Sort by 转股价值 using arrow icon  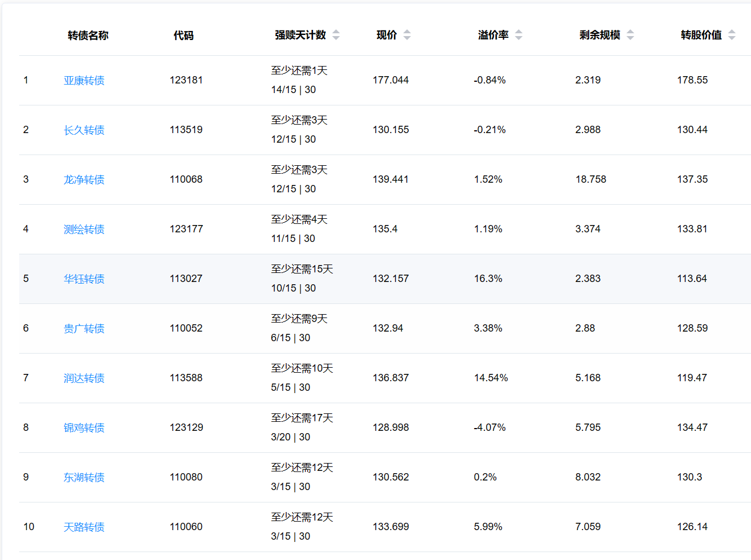pyautogui.click(x=732, y=35)
